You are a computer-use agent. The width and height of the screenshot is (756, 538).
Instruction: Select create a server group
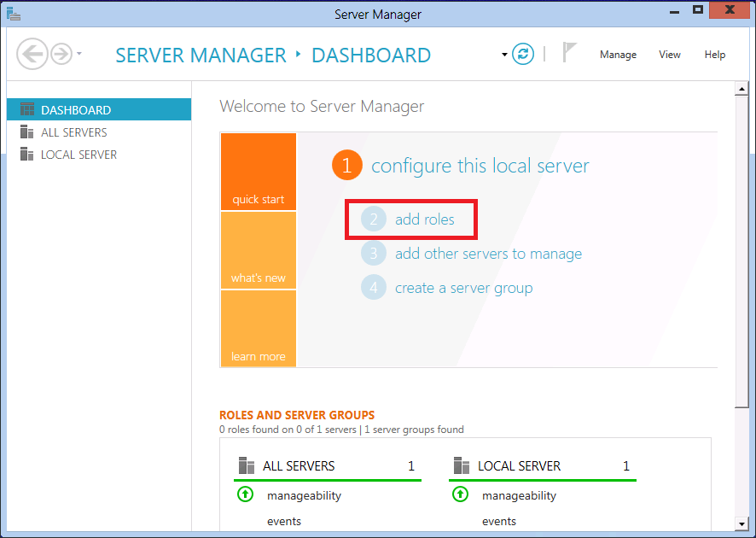463,288
